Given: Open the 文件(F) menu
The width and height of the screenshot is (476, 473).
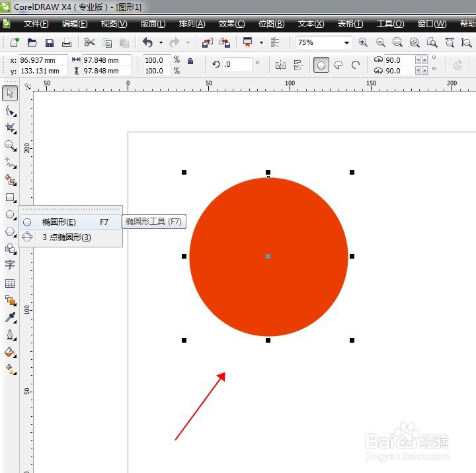Looking at the screenshot, I should (x=36, y=24).
